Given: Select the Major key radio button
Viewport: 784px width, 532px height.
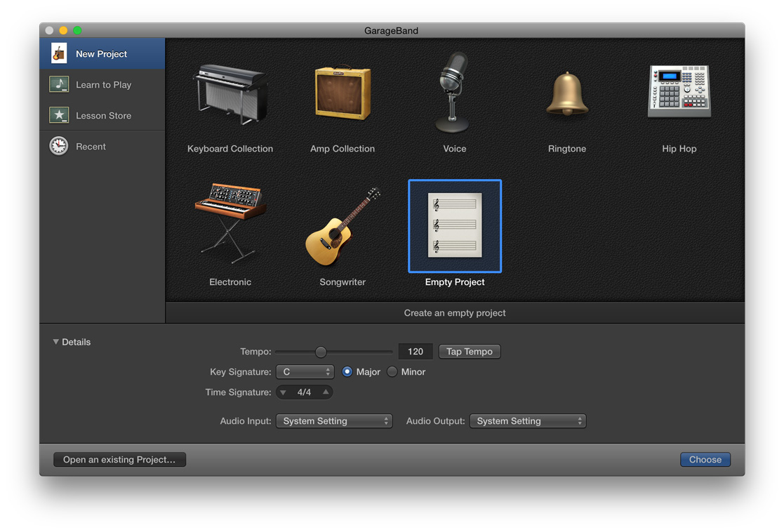Looking at the screenshot, I should click(x=347, y=371).
